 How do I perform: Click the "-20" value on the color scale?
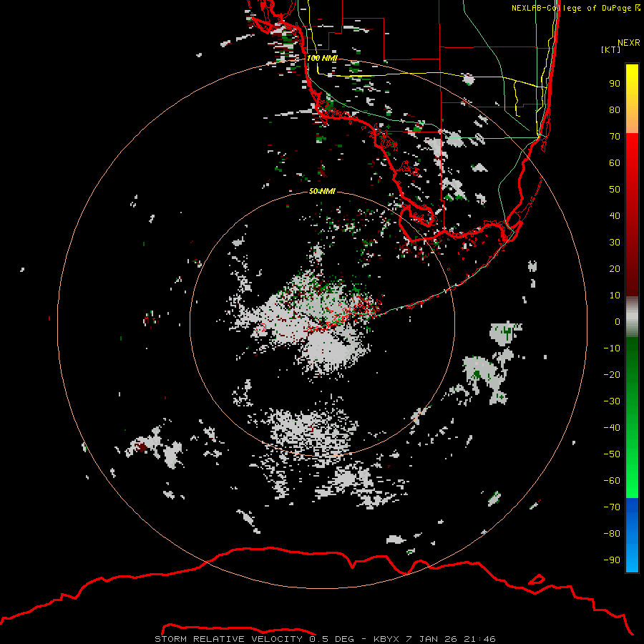(x=612, y=375)
